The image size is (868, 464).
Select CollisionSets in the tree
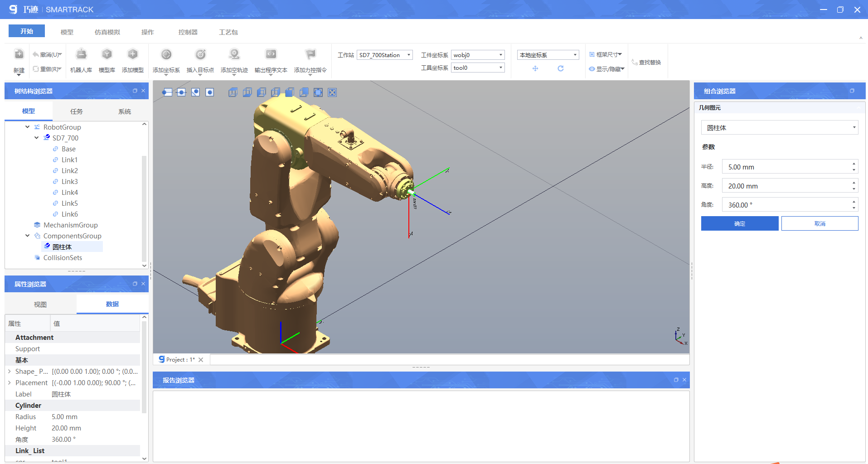pos(63,257)
